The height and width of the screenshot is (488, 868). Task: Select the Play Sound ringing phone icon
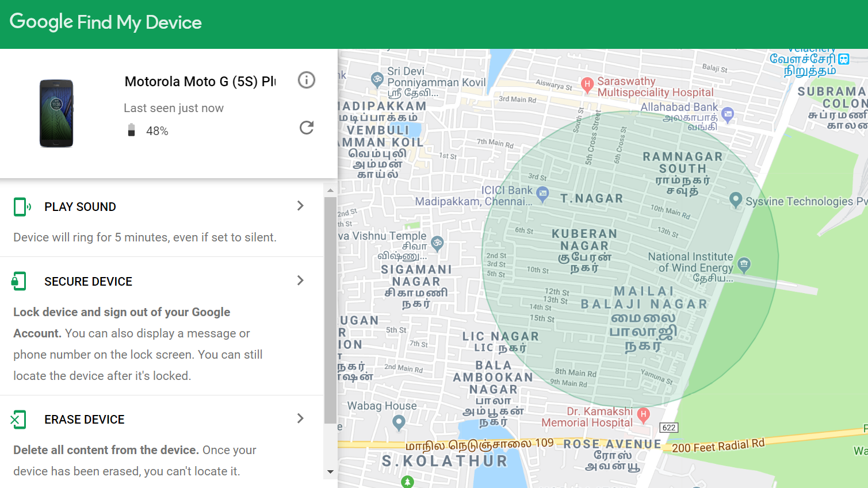coord(21,206)
